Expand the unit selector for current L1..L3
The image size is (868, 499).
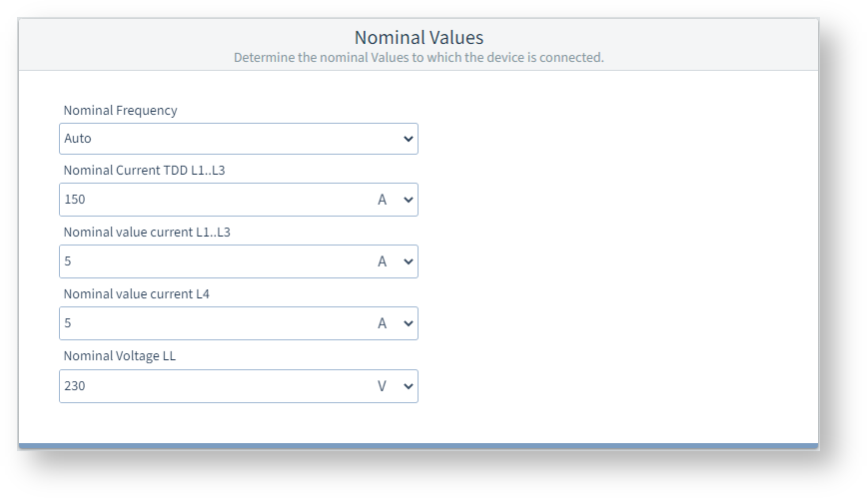click(394, 261)
